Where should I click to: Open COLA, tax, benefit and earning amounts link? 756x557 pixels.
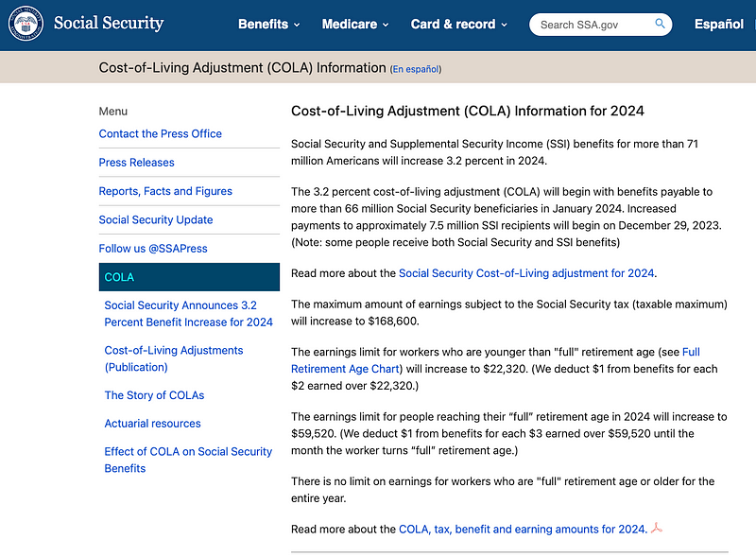[523, 529]
